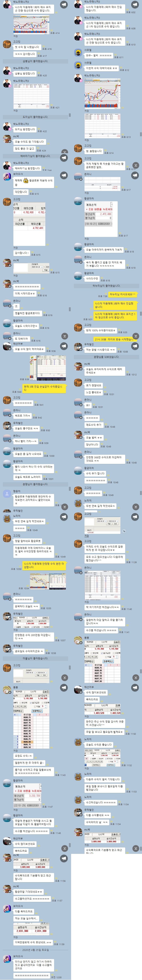
Task: Click 저장 link under 황금마차's 3,232,720 image
Action: tap(15, 810)
